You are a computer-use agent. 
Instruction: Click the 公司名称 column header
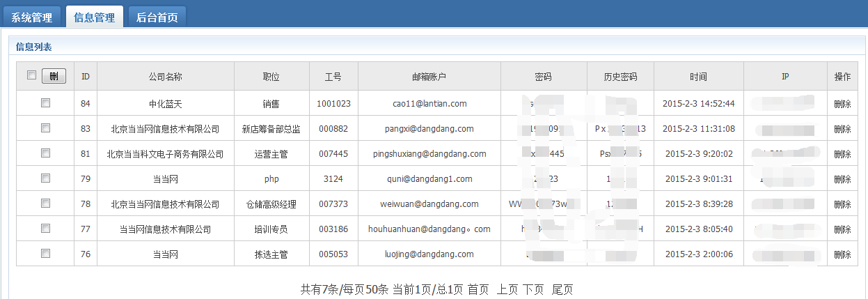click(166, 77)
